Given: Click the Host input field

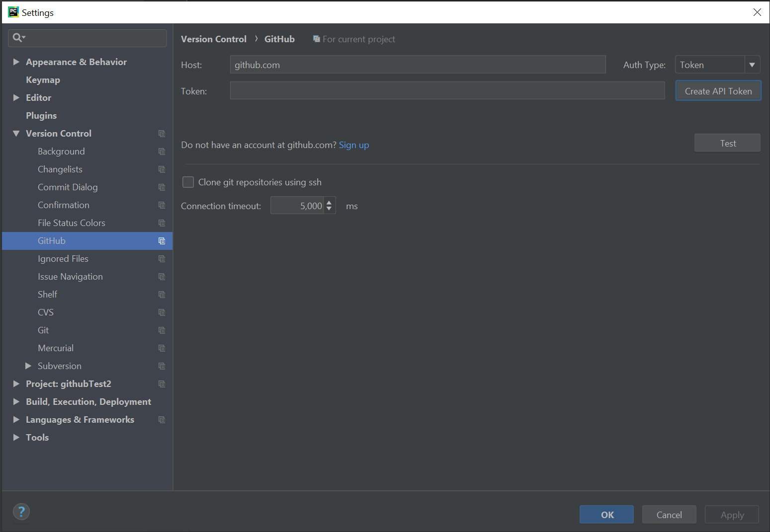Looking at the screenshot, I should [x=418, y=65].
